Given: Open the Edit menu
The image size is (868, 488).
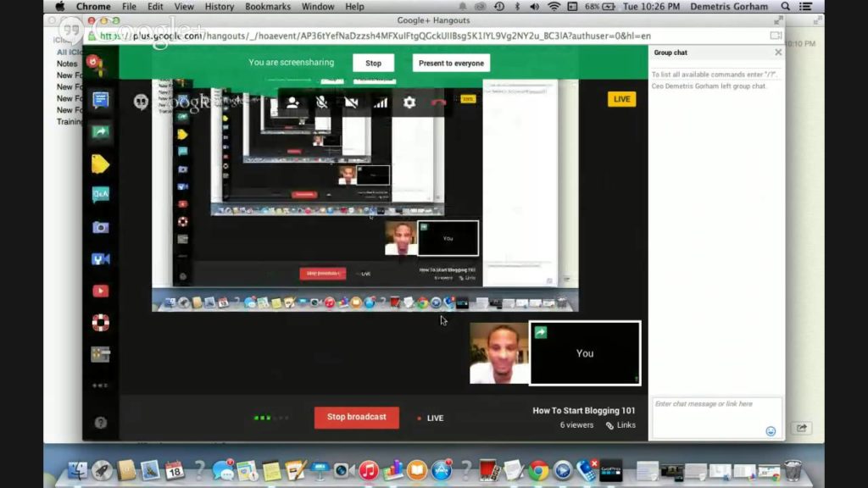Looking at the screenshot, I should [x=155, y=7].
